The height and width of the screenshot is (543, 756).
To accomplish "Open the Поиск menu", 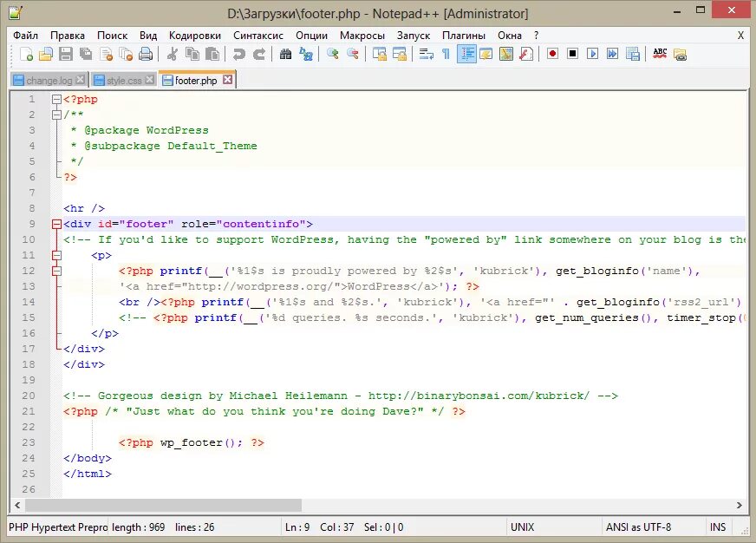I will [x=112, y=36].
